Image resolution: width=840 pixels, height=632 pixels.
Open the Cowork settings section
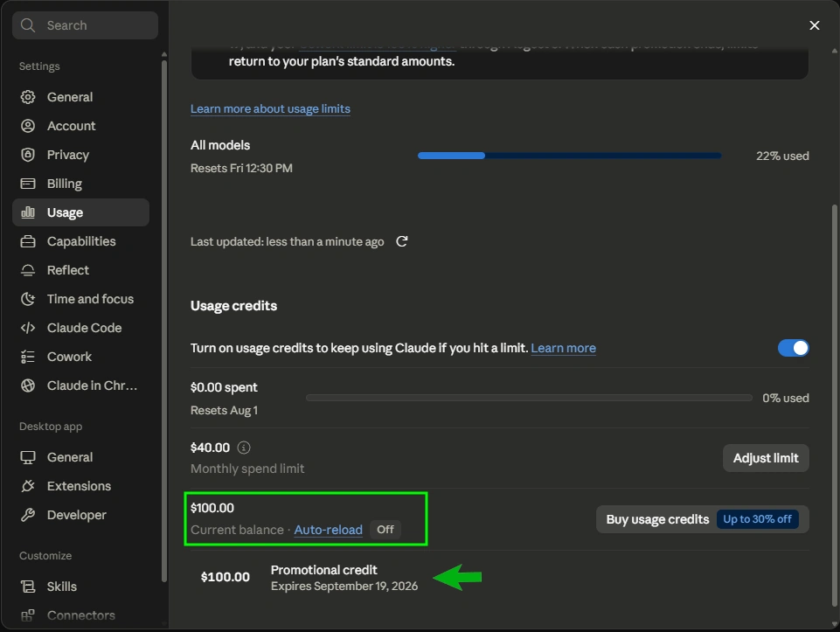click(x=80, y=357)
